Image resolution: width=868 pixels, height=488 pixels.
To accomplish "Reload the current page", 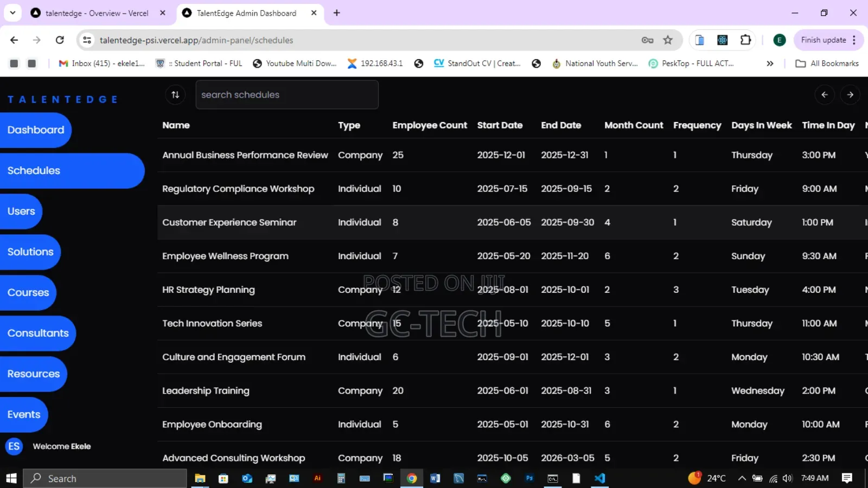I will (x=60, y=40).
